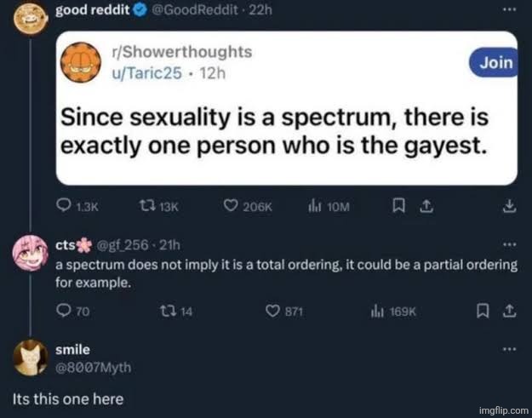The image size is (532, 418).
Task: Open the @GoodReddit profile handle
Action: coord(181,11)
